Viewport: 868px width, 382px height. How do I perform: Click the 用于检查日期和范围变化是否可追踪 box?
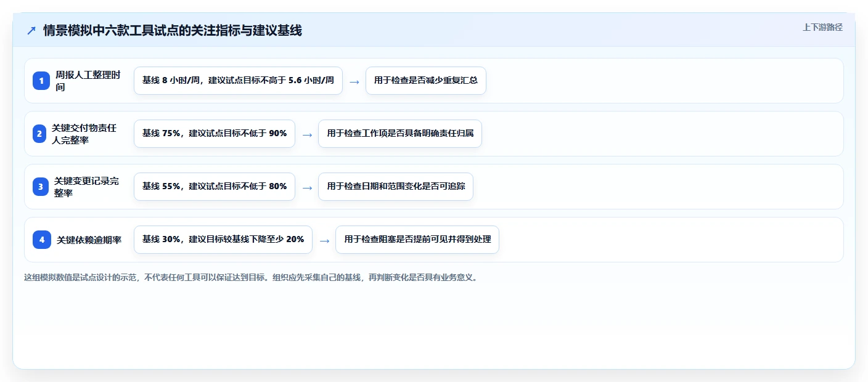tap(396, 187)
